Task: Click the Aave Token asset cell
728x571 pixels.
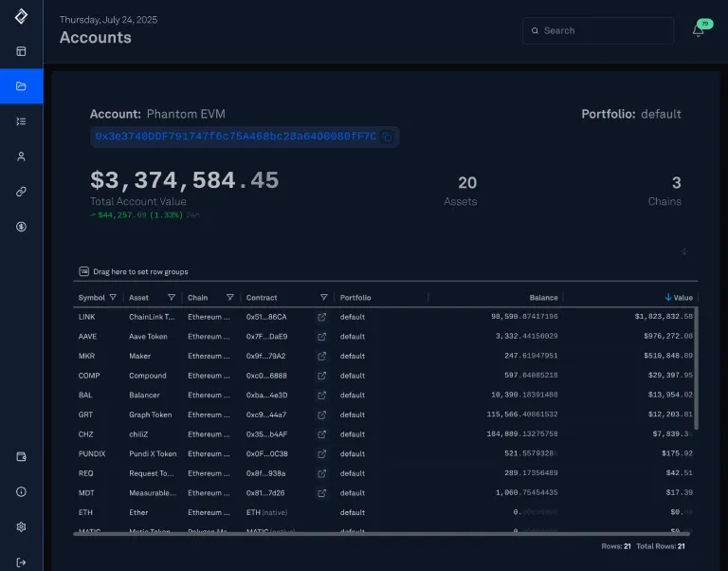Action: tap(148, 337)
